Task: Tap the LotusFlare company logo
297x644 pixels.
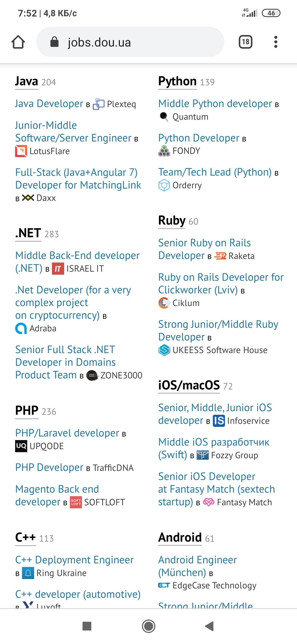Action: (21, 151)
